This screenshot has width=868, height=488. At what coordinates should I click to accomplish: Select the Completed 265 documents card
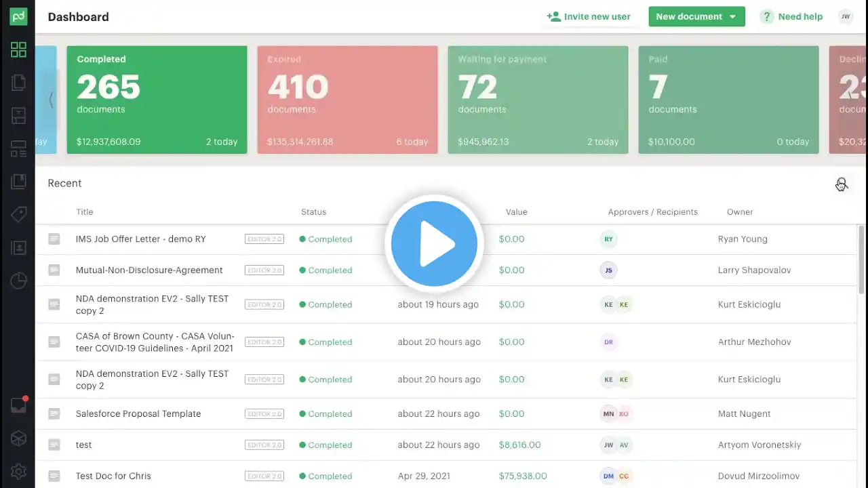click(x=157, y=100)
